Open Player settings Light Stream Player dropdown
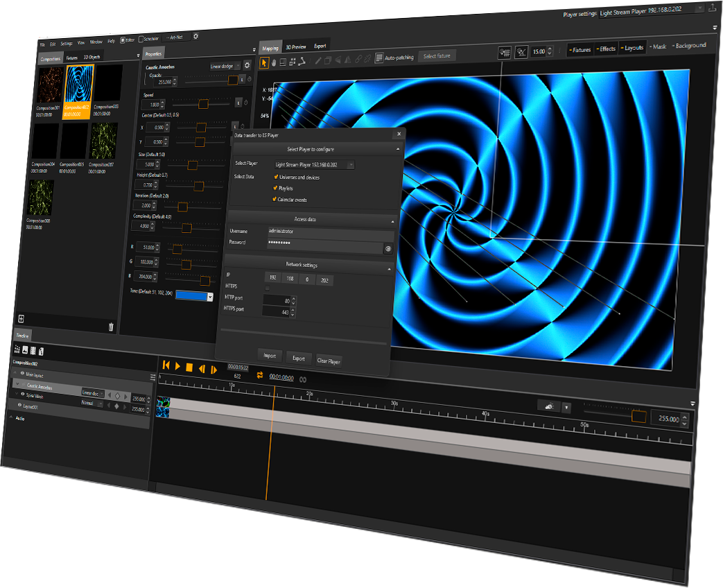This screenshot has width=723, height=588. pyautogui.click(x=652, y=10)
